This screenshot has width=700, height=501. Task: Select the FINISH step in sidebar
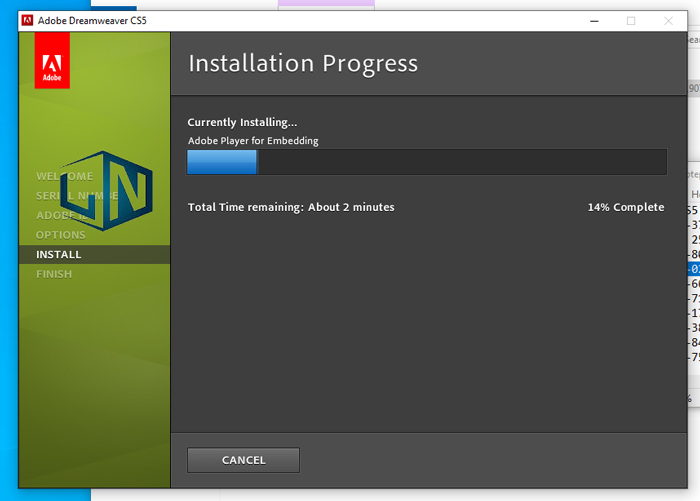click(54, 274)
